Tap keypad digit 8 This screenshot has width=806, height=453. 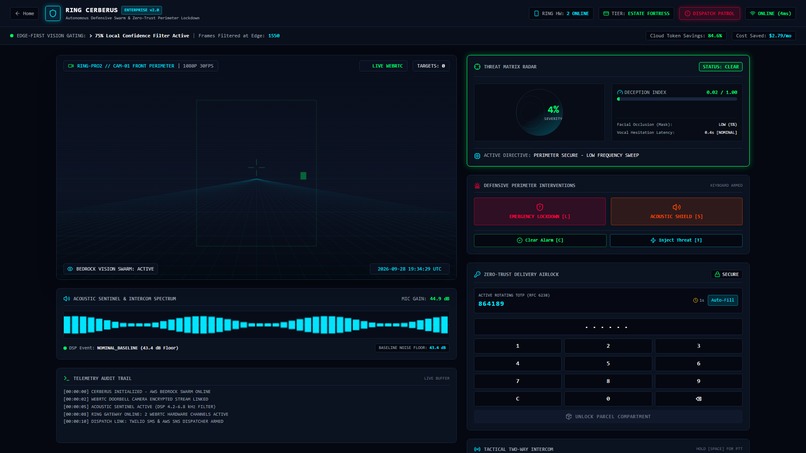coord(608,381)
